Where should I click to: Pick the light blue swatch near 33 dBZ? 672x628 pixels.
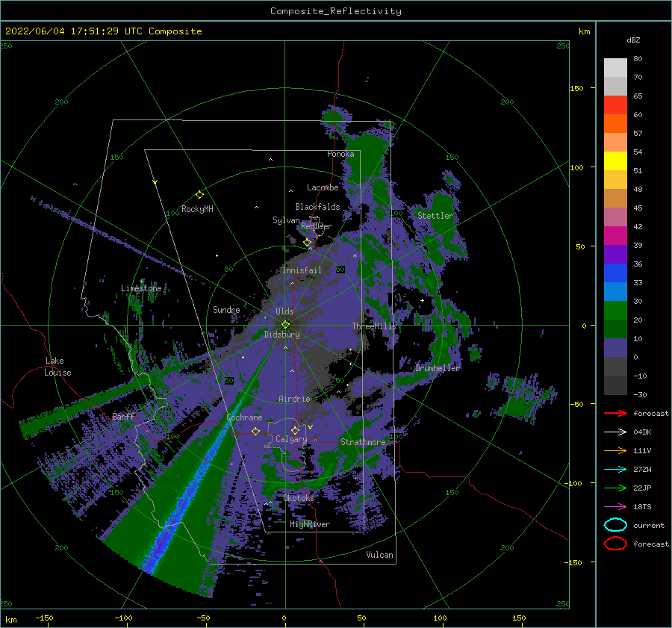[615, 291]
